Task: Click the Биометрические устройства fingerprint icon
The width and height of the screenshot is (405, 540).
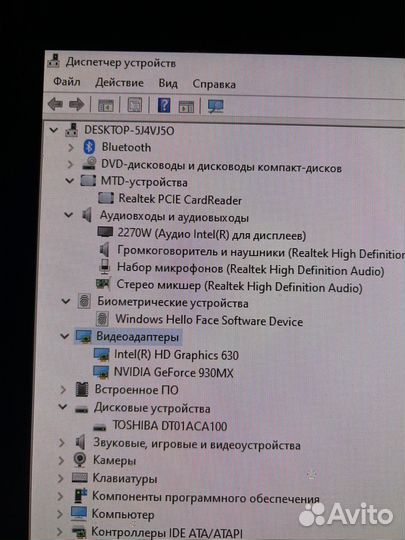Action: [x=84, y=302]
